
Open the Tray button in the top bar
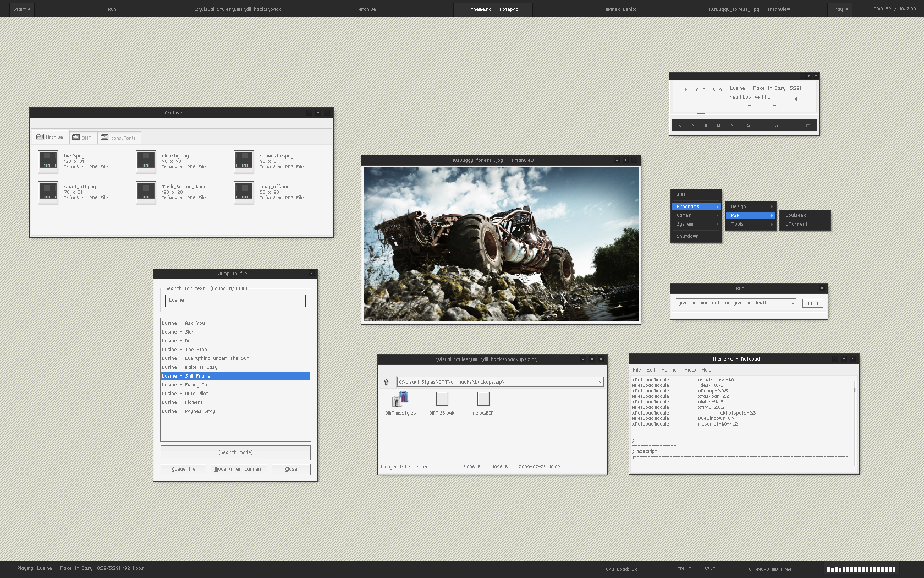pyautogui.click(x=840, y=9)
